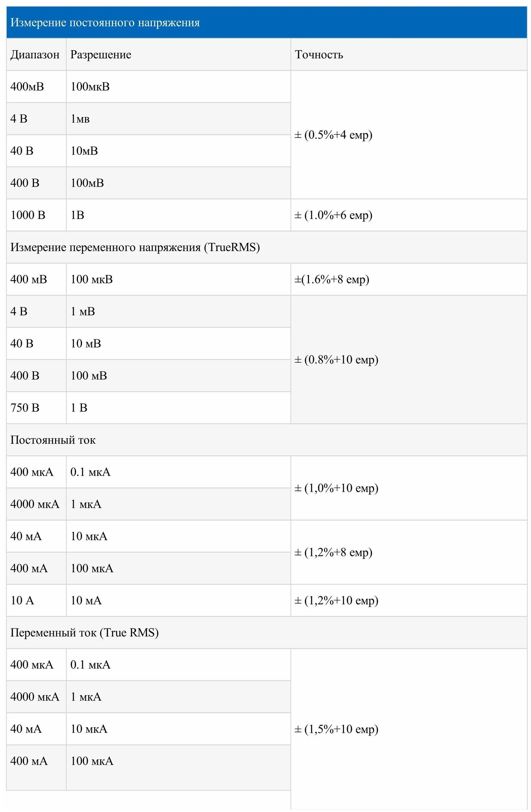Select the "± (1,5%+10 емр)" accuracy cell
Screen dimensions: 531x812
336,729
